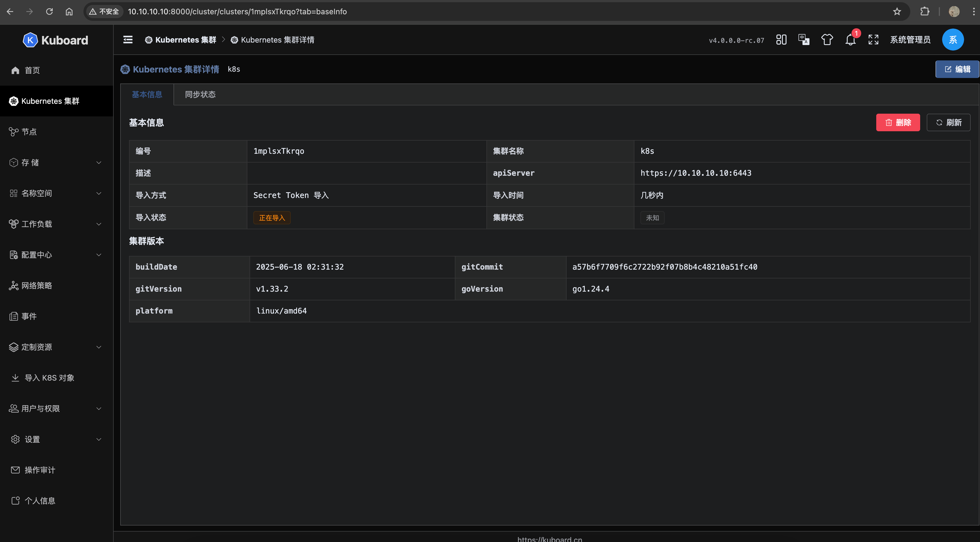Reload the browser page
Screen dimensions: 980x542
tap(49, 12)
